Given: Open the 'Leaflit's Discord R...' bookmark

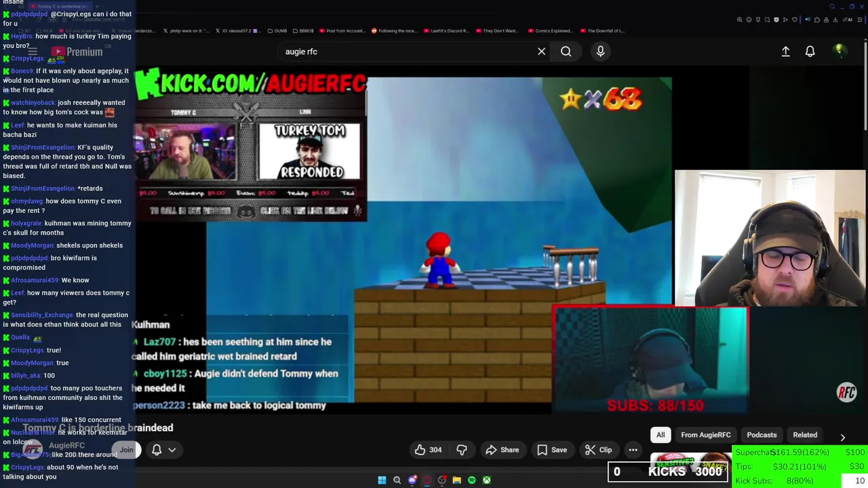Looking at the screenshot, I should [446, 30].
